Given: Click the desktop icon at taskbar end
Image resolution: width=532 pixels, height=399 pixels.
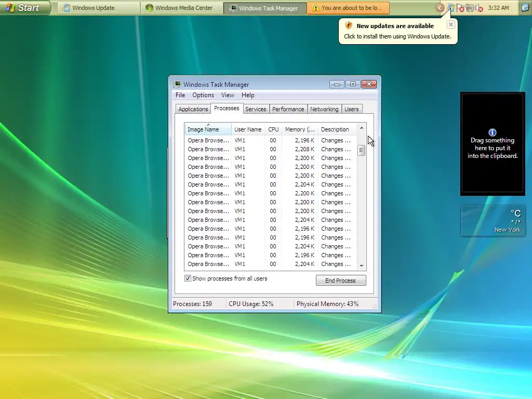Looking at the screenshot, I should 525,8.
